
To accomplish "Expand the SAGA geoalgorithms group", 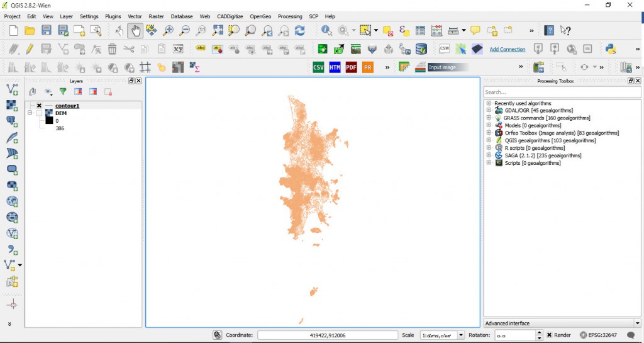I will pos(489,155).
